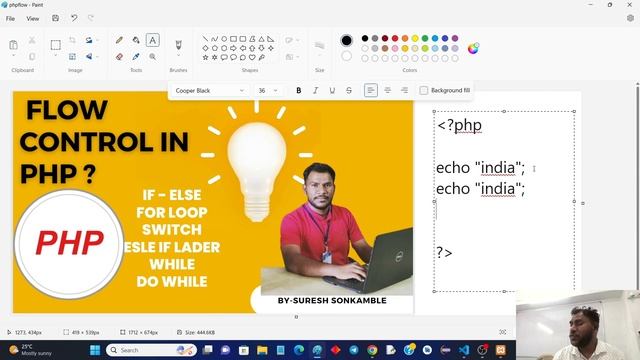
Task: Toggle Underline text formatting
Action: click(x=332, y=91)
